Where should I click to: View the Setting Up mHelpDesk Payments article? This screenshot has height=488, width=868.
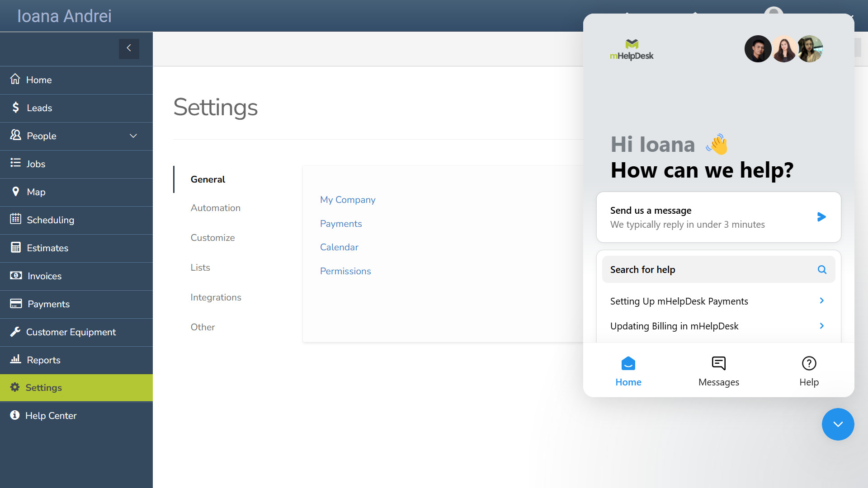point(679,301)
